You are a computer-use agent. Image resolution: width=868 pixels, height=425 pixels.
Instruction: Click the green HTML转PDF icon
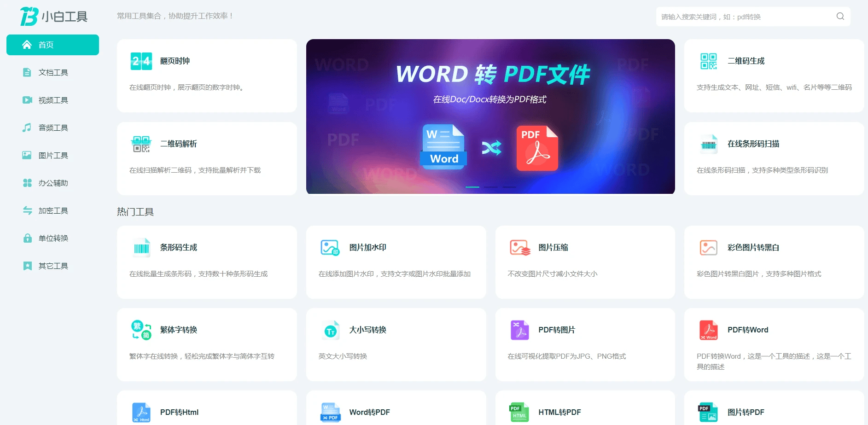coord(520,413)
